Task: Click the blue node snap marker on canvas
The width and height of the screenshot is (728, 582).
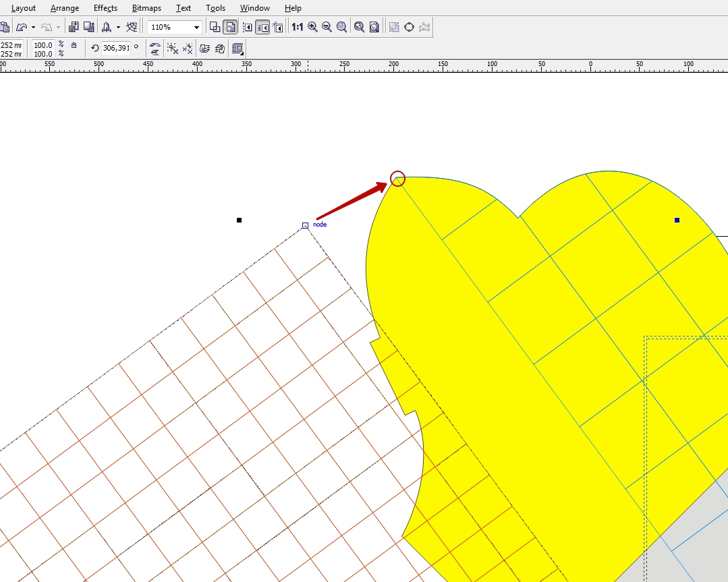Action: (x=305, y=225)
